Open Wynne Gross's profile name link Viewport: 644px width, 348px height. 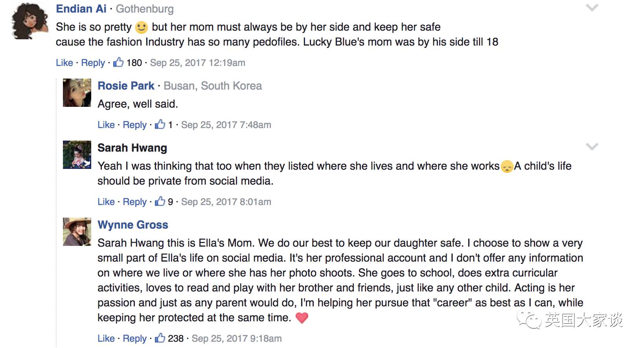(133, 225)
